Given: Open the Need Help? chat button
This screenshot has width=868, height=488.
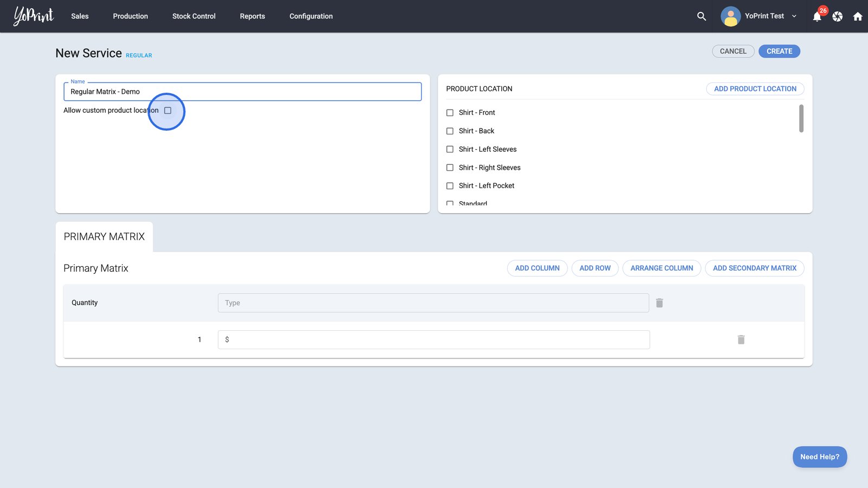Looking at the screenshot, I should pos(819,457).
